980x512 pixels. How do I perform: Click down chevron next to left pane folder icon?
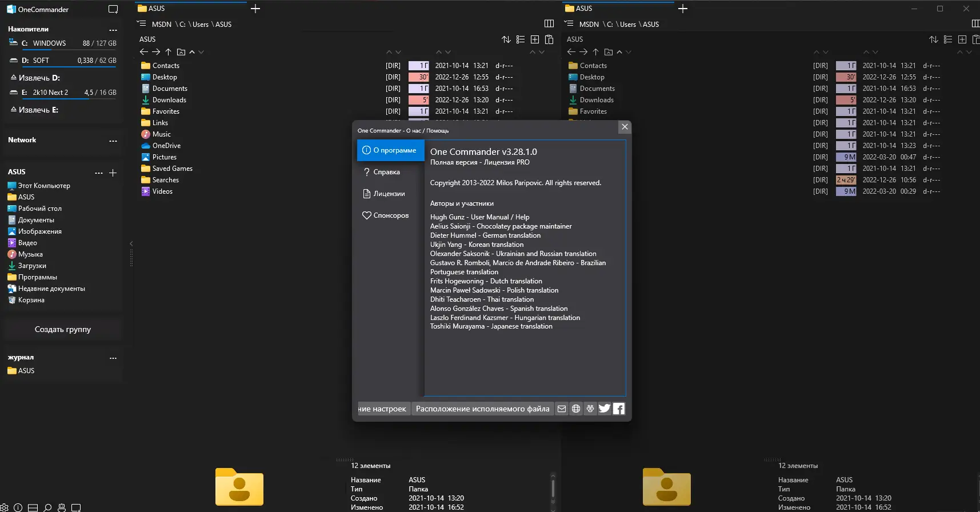tap(201, 52)
